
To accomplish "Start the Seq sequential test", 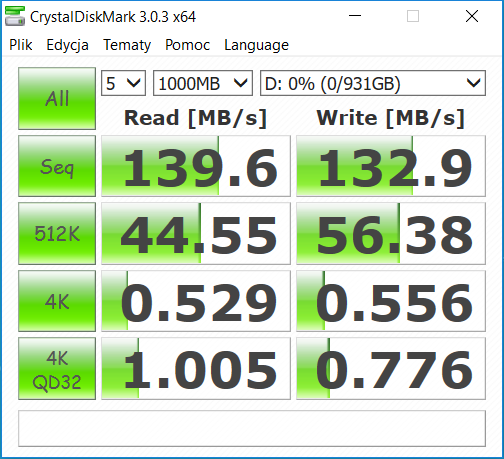I will [x=57, y=166].
